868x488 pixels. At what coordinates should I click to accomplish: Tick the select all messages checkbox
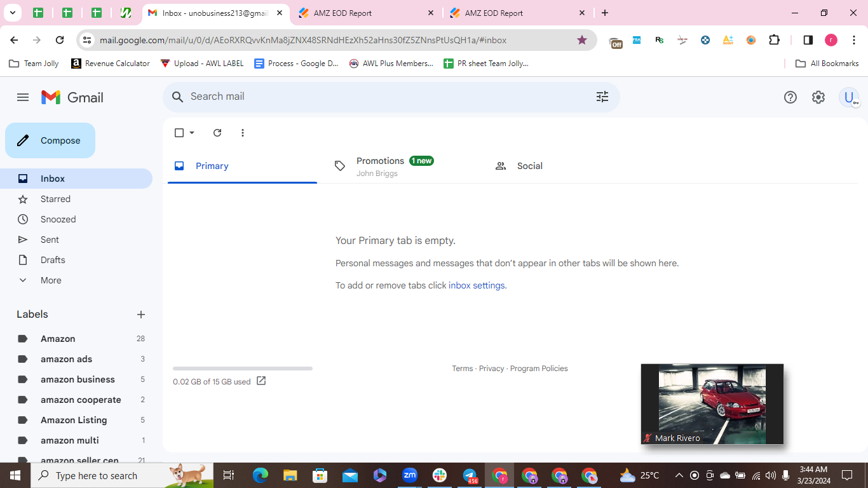pos(179,133)
